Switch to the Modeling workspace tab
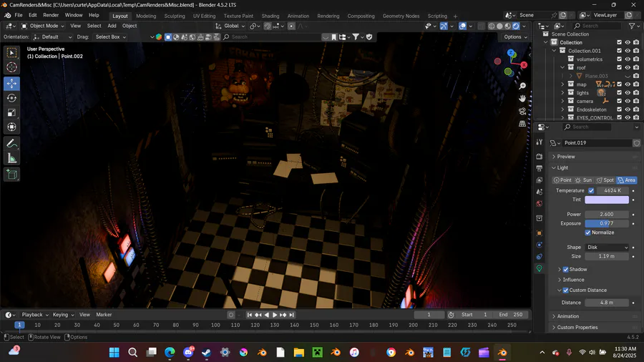The height and width of the screenshot is (362, 644). [146, 16]
